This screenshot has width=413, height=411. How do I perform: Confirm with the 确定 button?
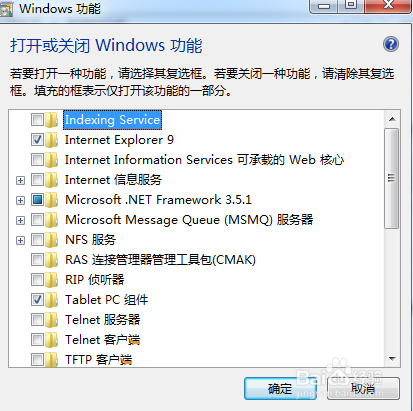(280, 389)
